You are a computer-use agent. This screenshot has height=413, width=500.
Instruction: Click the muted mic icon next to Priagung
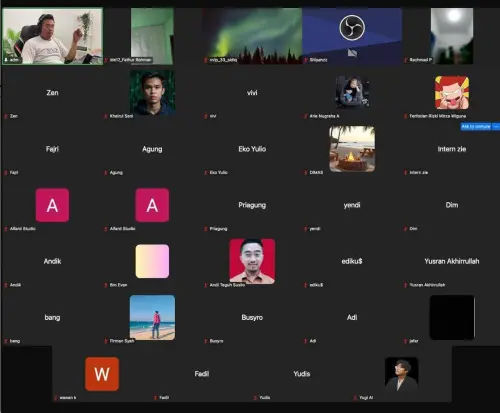tap(206, 229)
